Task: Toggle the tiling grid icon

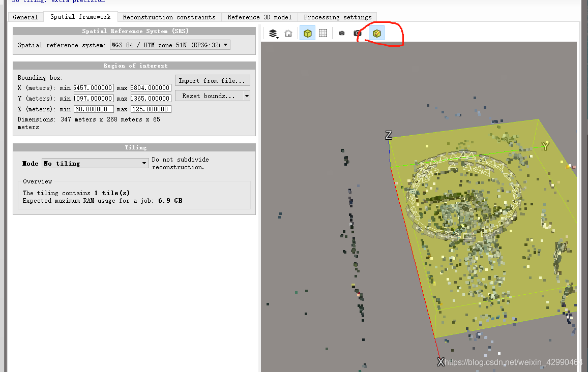Action: pyautogui.click(x=323, y=34)
